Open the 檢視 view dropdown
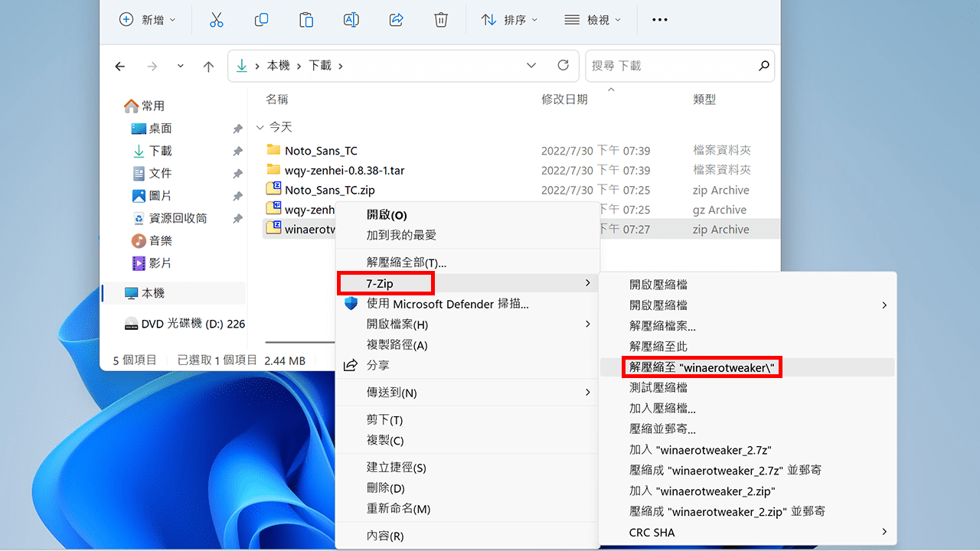Viewport: 980px width, 551px height. pyautogui.click(x=593, y=20)
